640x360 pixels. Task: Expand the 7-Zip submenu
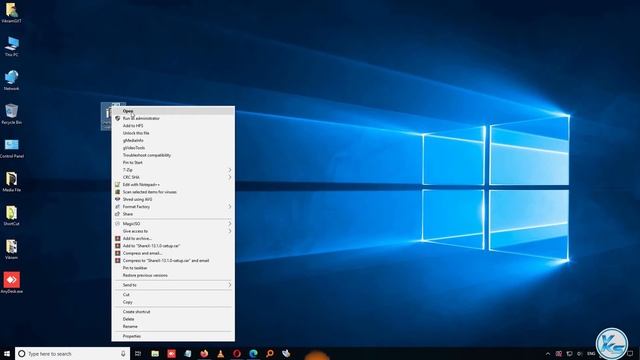pos(173,170)
